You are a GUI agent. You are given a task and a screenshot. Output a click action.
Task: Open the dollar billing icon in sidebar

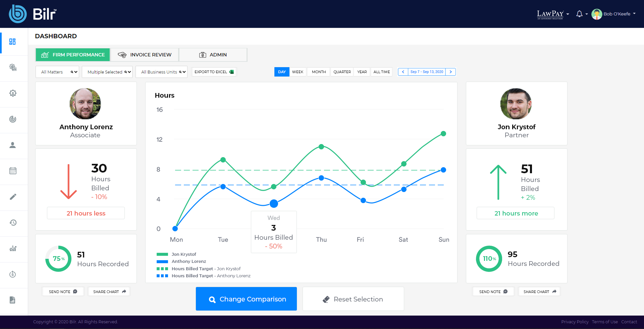click(x=13, y=274)
